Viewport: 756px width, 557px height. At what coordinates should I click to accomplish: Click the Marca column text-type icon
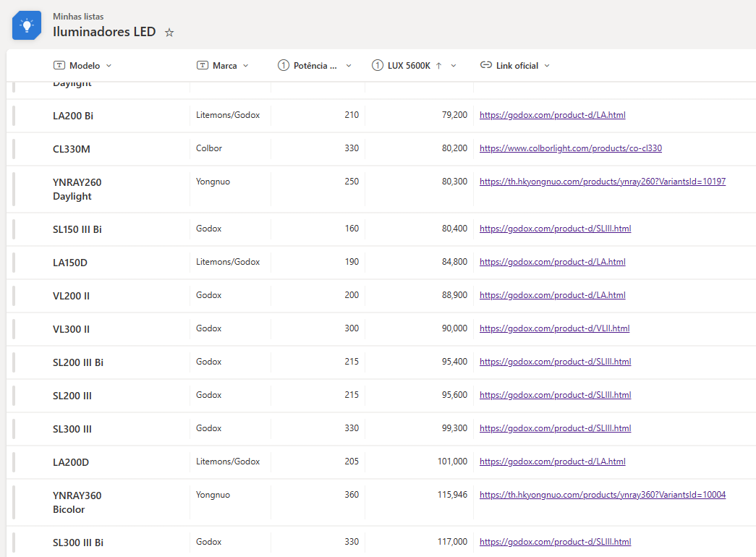(x=203, y=65)
